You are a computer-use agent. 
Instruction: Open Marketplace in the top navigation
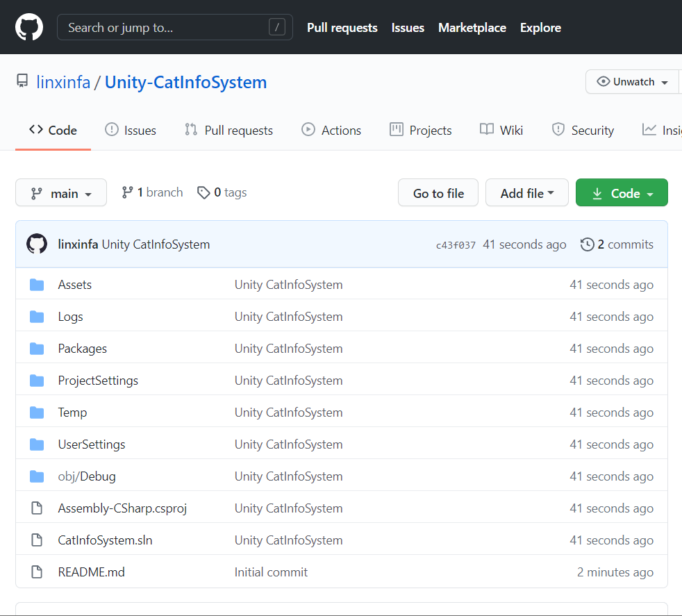point(472,28)
